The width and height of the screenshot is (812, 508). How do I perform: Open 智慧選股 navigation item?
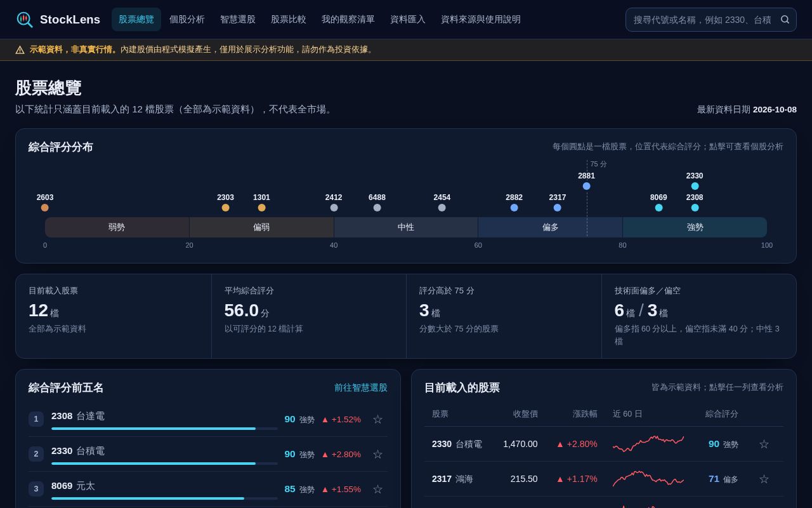(238, 20)
